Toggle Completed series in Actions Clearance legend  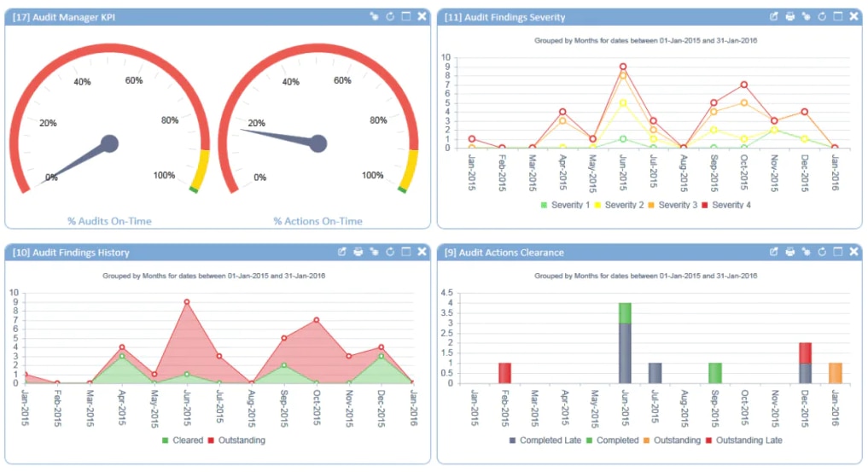(x=612, y=440)
